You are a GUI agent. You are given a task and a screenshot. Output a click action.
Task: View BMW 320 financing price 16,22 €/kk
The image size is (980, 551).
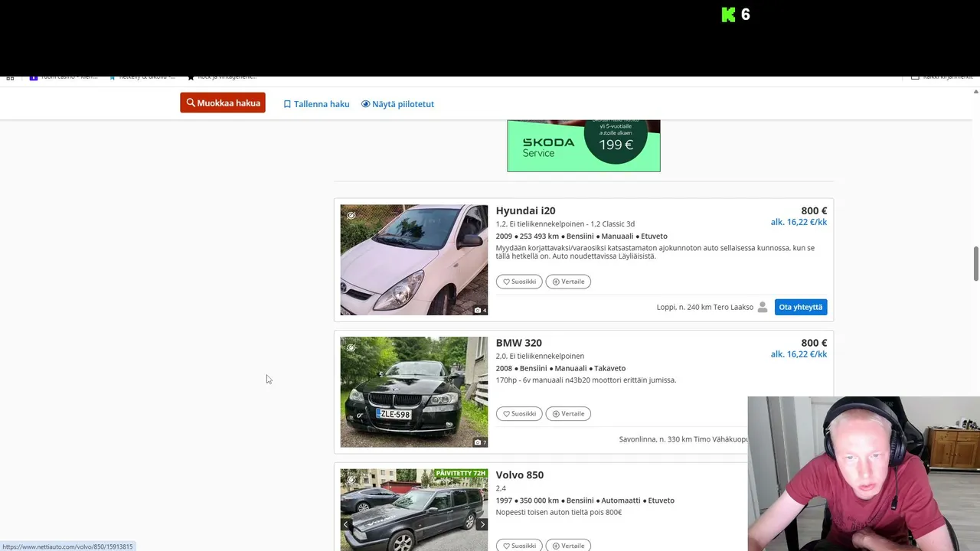pyautogui.click(x=799, y=354)
